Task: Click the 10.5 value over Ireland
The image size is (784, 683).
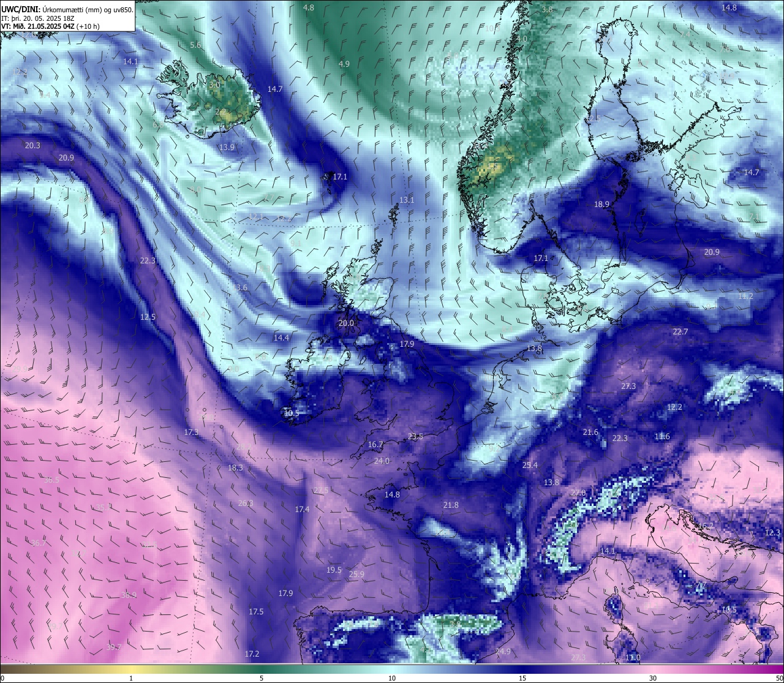Action: pyautogui.click(x=292, y=413)
